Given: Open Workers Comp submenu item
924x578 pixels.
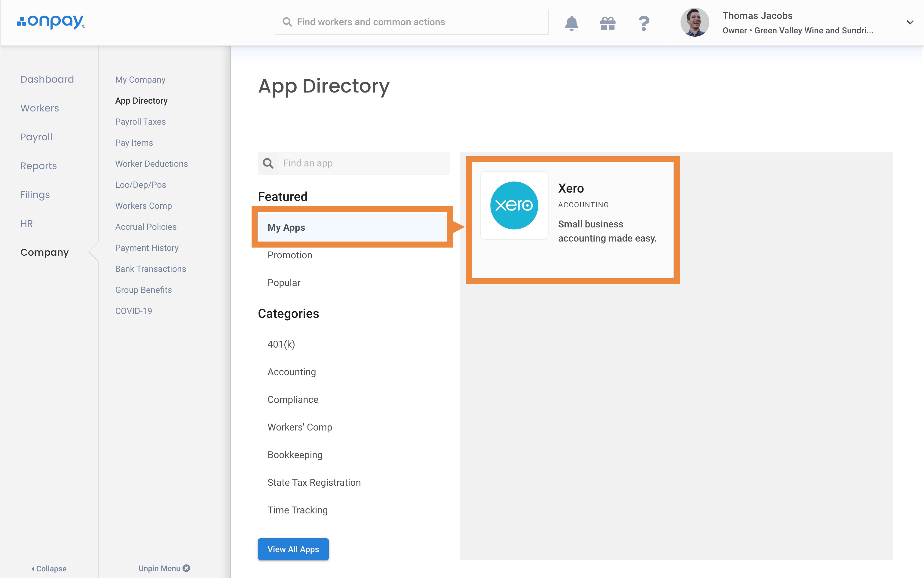Looking at the screenshot, I should (x=143, y=206).
